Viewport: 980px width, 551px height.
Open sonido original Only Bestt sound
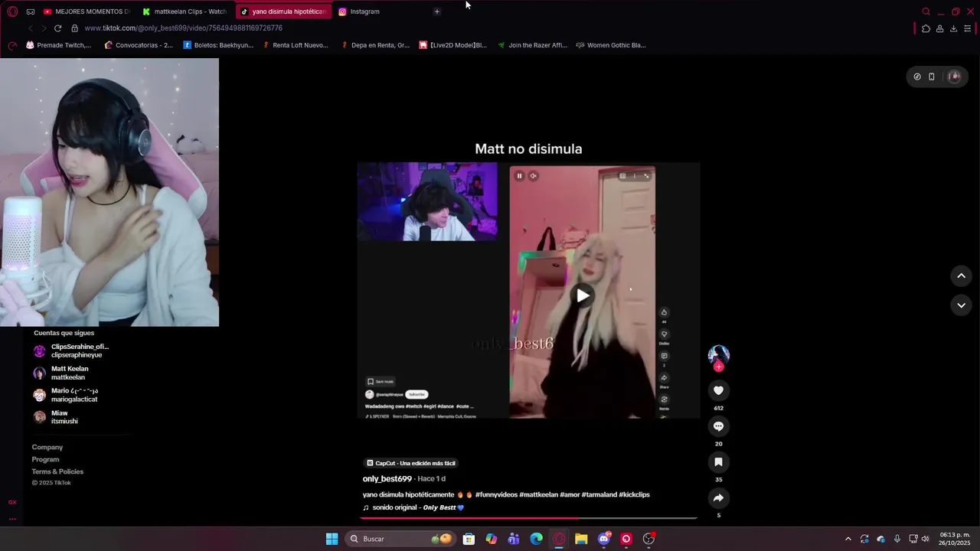click(413, 507)
